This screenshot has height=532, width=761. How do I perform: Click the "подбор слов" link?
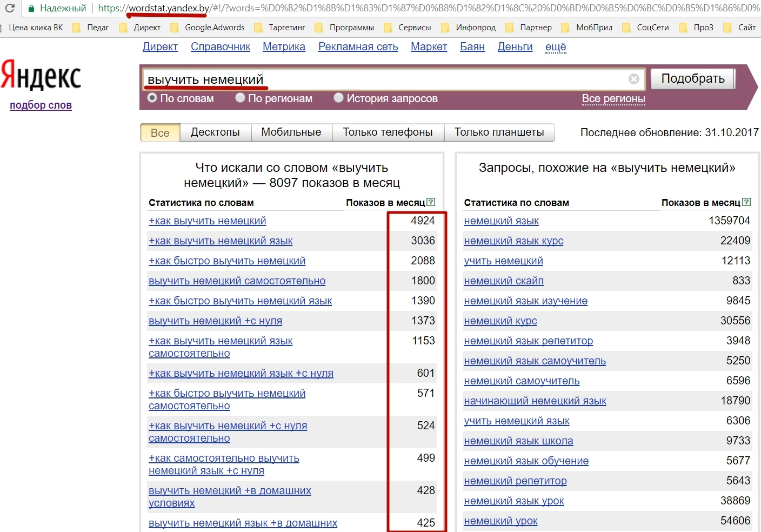pos(41,105)
